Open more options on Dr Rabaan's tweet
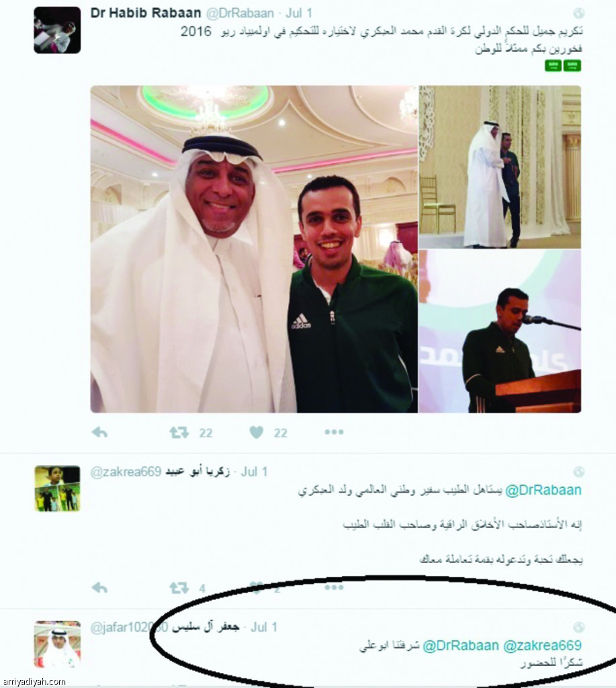The height and width of the screenshot is (688, 616). 334,432
